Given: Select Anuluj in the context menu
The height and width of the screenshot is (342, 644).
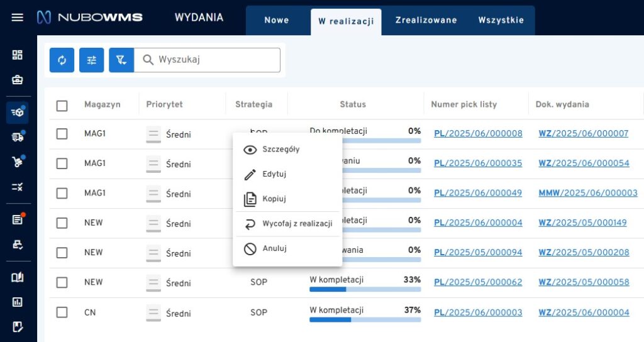Looking at the screenshot, I should (x=274, y=248).
